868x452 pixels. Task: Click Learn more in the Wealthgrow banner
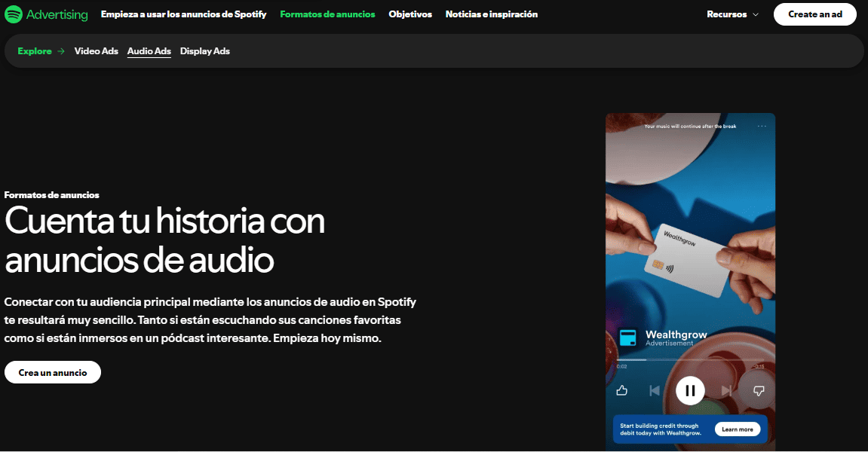pos(738,429)
